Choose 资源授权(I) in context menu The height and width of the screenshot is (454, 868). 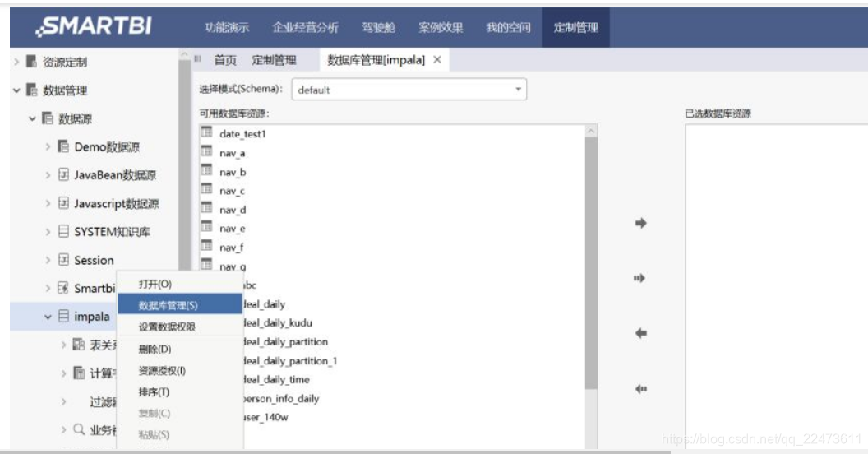[180, 370]
